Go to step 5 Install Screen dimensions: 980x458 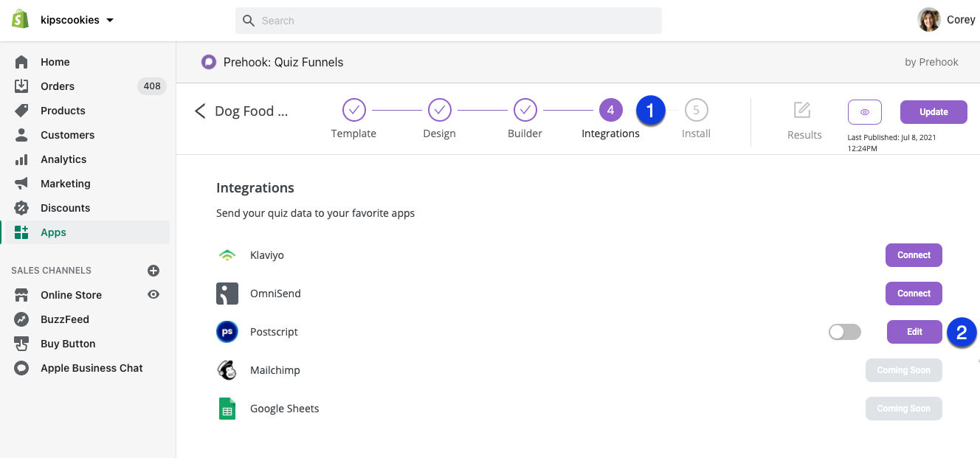coord(697,111)
